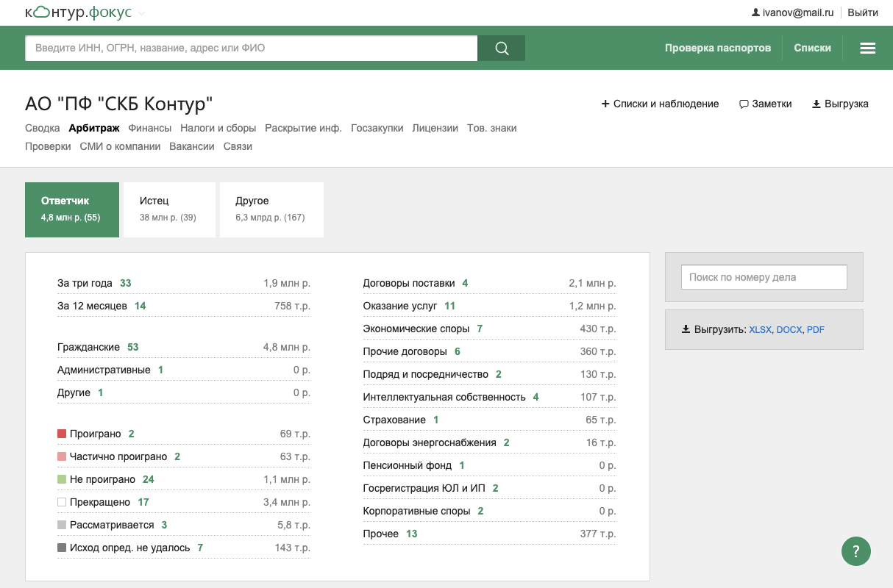Click Проверка паспортов in header

pyautogui.click(x=718, y=48)
